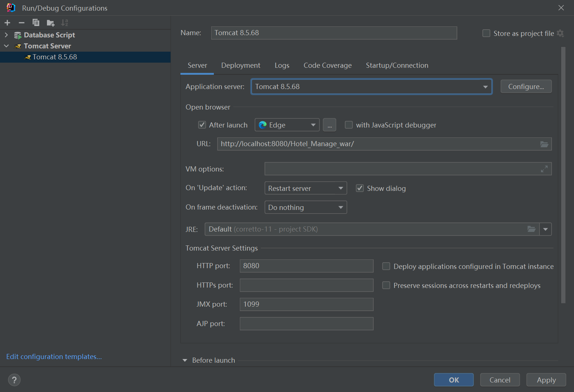This screenshot has height=392, width=574.
Task: Open Edit configuration templates link
Action: (54, 356)
